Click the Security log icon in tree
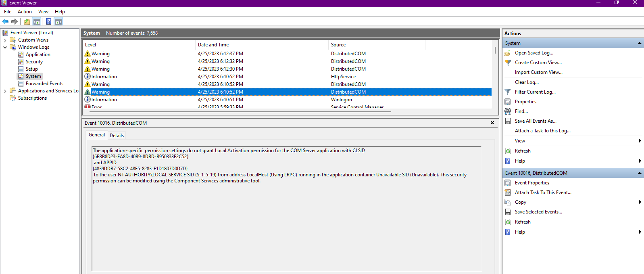The image size is (644, 274). 21,62
